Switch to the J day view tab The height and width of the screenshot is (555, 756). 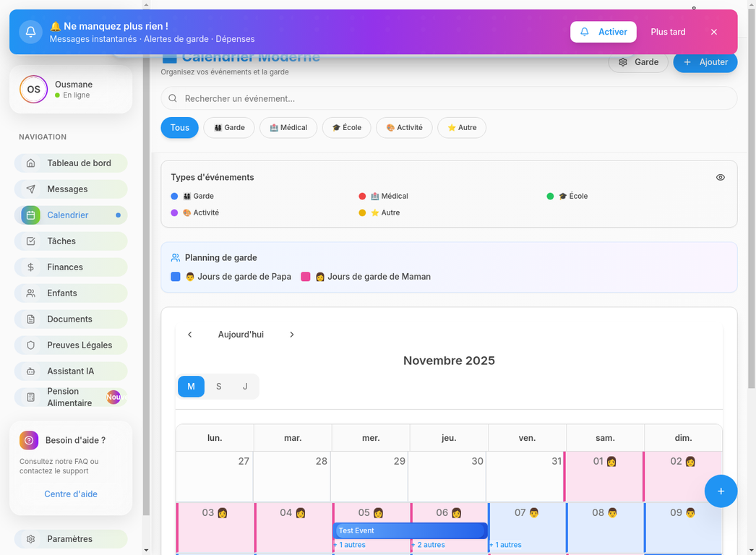pos(245,387)
